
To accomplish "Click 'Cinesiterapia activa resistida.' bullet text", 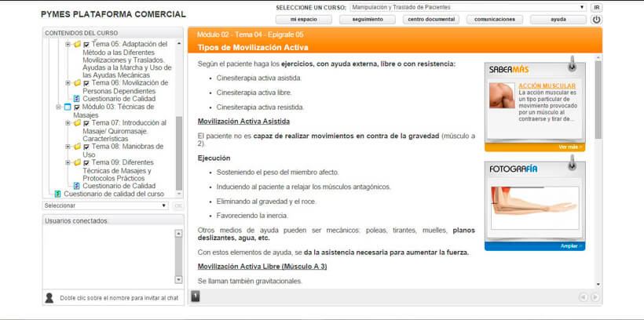I will [260, 107].
